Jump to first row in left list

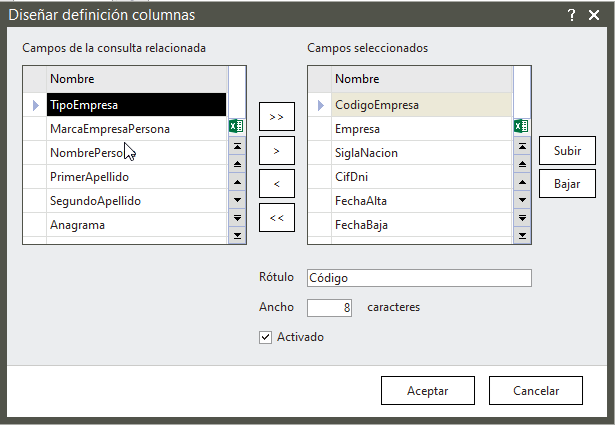coord(237,145)
